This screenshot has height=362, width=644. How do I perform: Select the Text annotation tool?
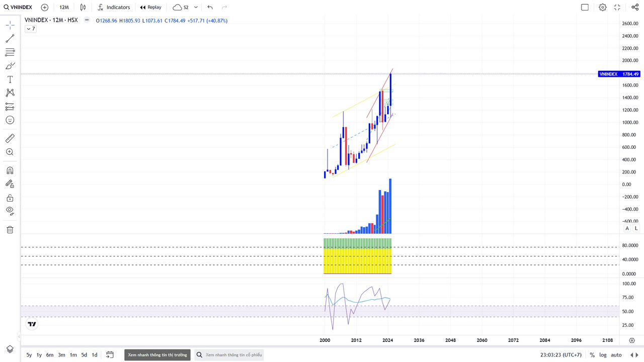click(x=10, y=79)
